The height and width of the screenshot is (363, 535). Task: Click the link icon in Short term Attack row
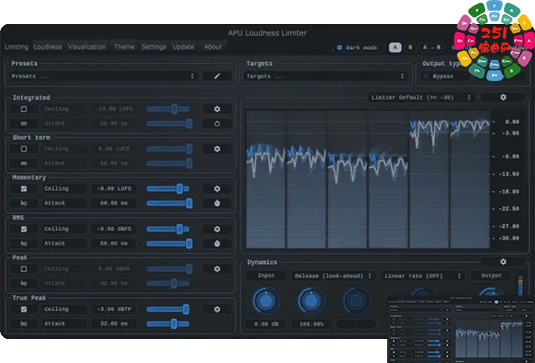click(x=24, y=163)
